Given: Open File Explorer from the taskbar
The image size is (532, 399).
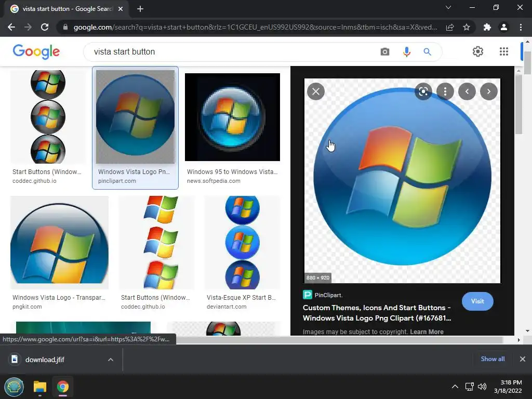Looking at the screenshot, I should [x=39, y=387].
